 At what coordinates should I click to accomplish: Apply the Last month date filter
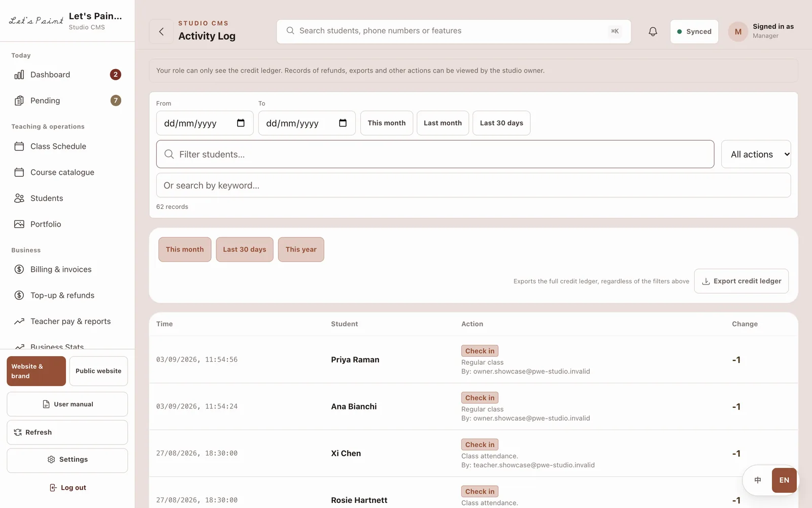[x=443, y=123]
